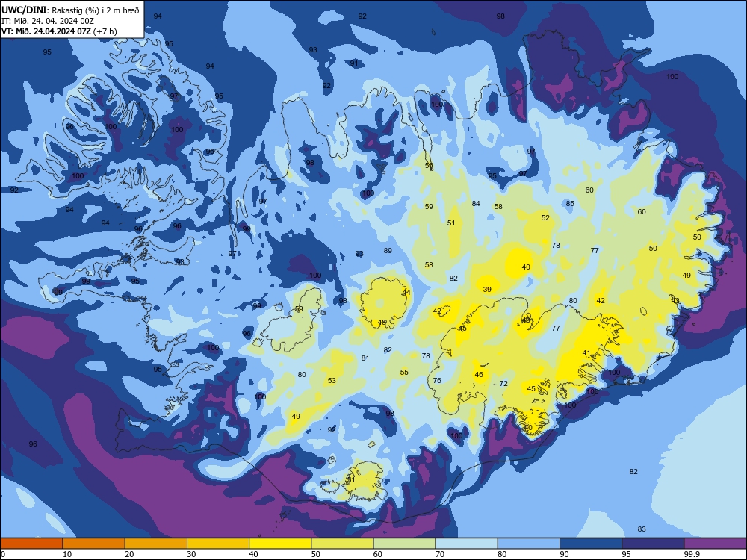The image size is (747, 560).
Task: Select the humidity value "56" on the map
Action: [429, 165]
